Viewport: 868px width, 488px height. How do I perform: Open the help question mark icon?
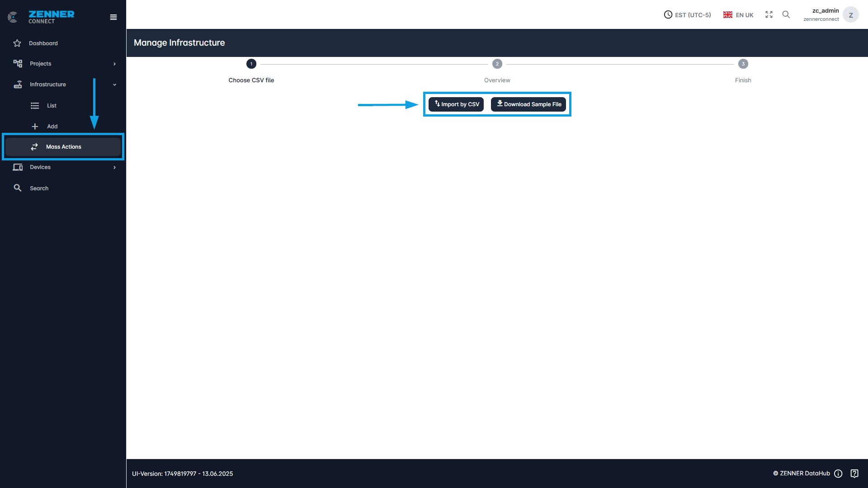click(x=855, y=474)
